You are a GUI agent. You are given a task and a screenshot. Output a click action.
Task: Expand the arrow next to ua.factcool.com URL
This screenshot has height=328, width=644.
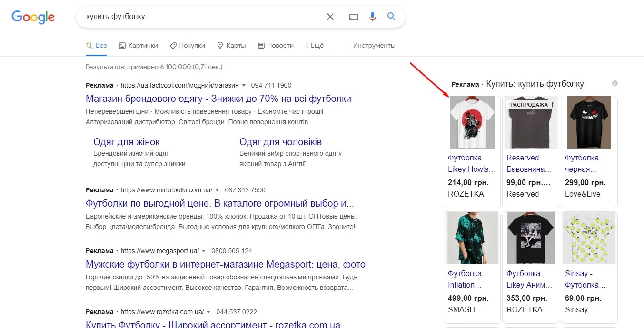pos(243,85)
